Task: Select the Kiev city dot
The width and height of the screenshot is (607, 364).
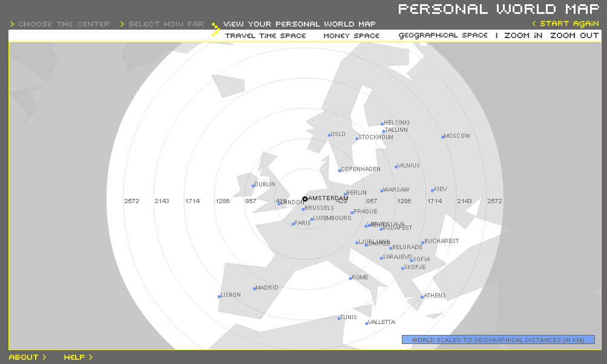Action: click(x=433, y=190)
